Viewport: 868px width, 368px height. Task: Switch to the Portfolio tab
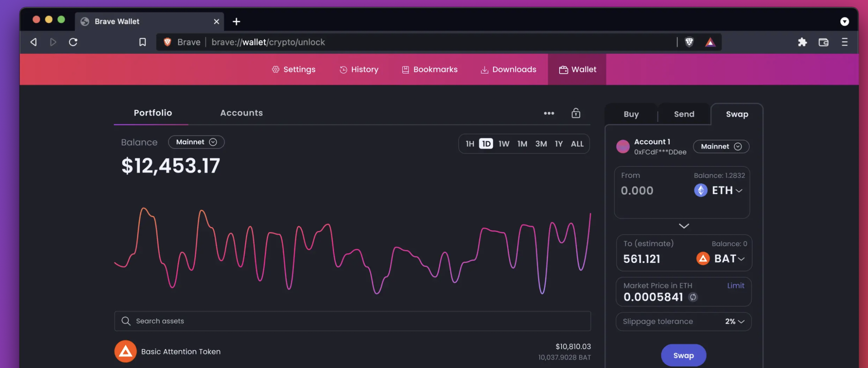click(x=153, y=113)
